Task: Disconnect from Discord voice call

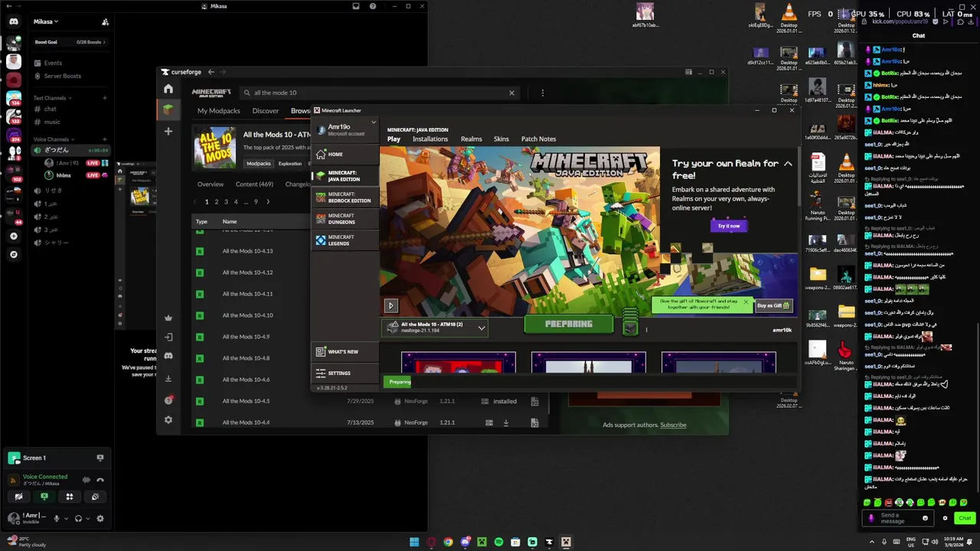Action: point(100,480)
